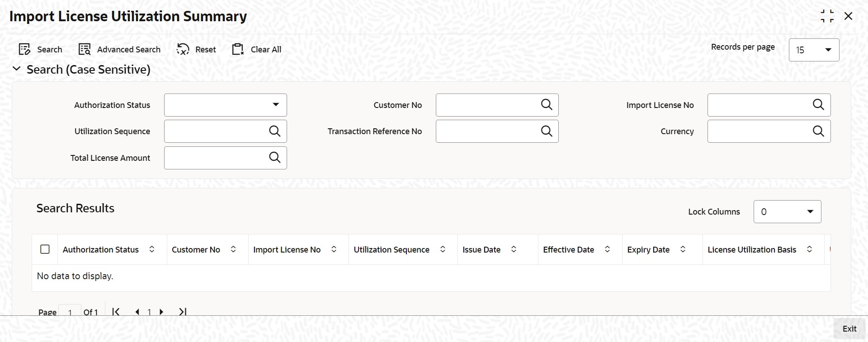Expand the Lock Columns dropdown
This screenshot has height=342, width=868.
(787, 211)
